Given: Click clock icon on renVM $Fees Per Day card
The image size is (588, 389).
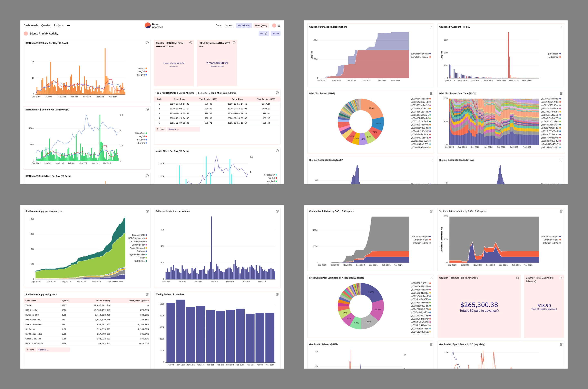Looking at the screenshot, I should tap(277, 151).
